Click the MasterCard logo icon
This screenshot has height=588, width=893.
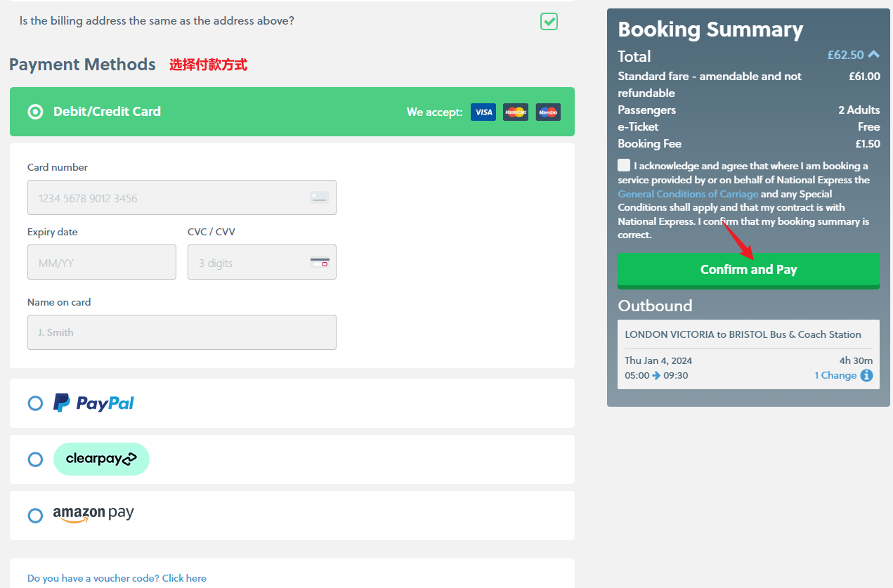coord(516,112)
